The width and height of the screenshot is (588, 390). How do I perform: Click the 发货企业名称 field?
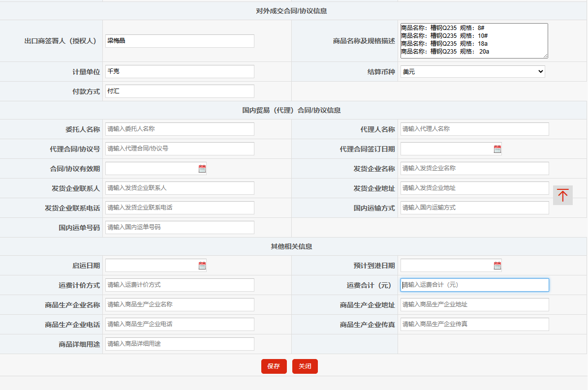coord(474,168)
